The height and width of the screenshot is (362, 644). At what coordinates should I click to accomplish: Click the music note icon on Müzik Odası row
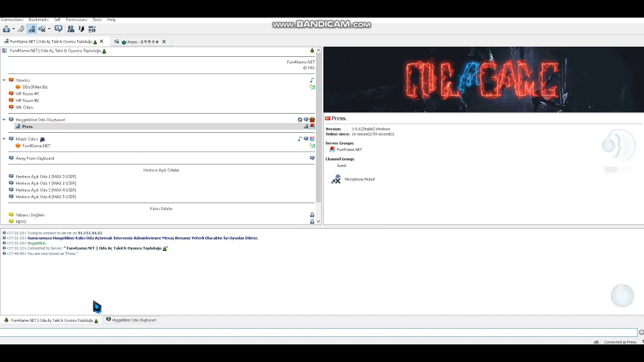tap(300, 139)
